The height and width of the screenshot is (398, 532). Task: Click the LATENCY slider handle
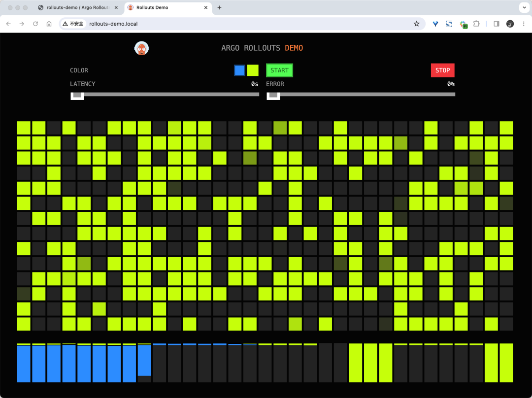tap(77, 96)
